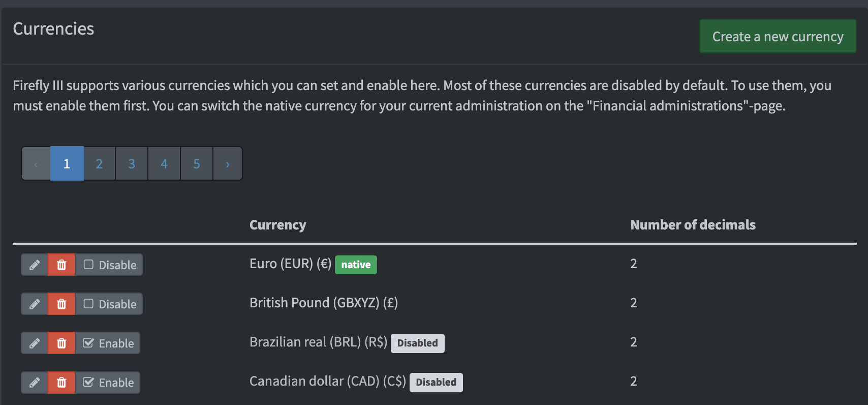Jump to page 5 of currencies
This screenshot has height=405, width=868.
pos(197,163)
